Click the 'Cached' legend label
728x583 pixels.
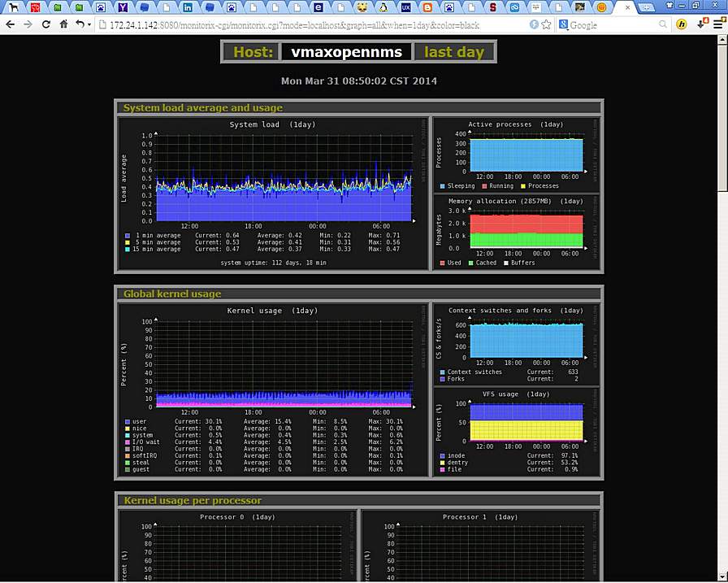click(486, 263)
